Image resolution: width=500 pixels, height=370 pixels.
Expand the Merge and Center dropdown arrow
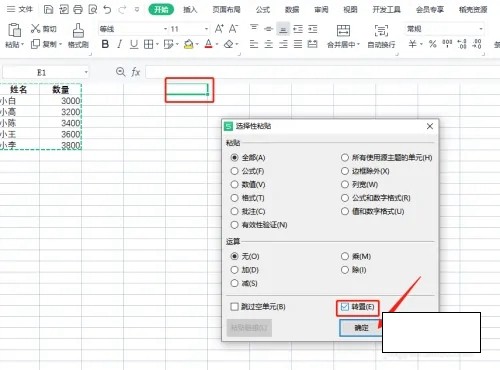(x=358, y=44)
